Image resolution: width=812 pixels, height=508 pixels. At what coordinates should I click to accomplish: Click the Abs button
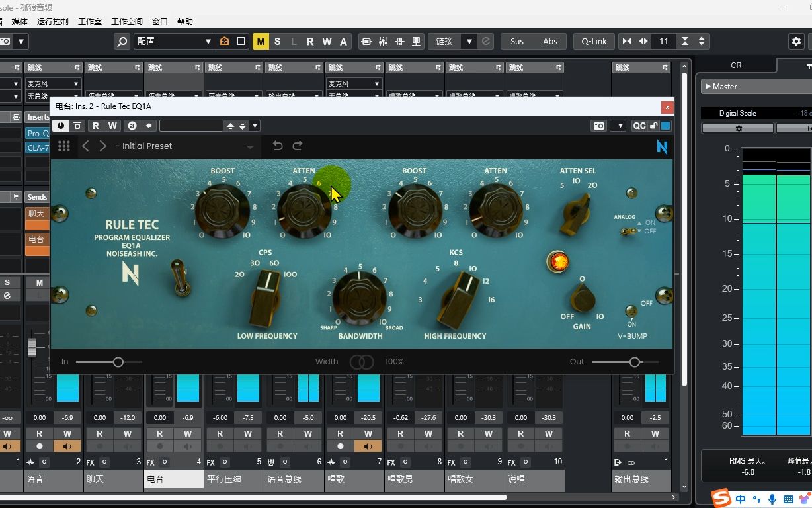(550, 41)
